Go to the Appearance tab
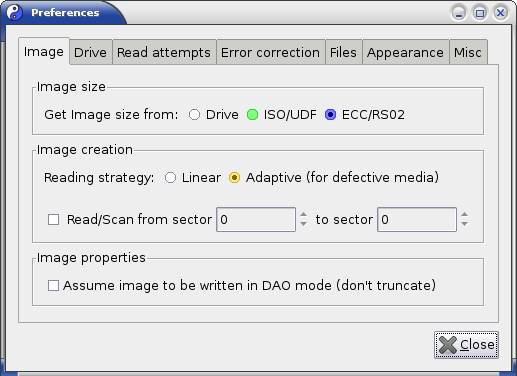The image size is (517, 376). [x=406, y=52]
